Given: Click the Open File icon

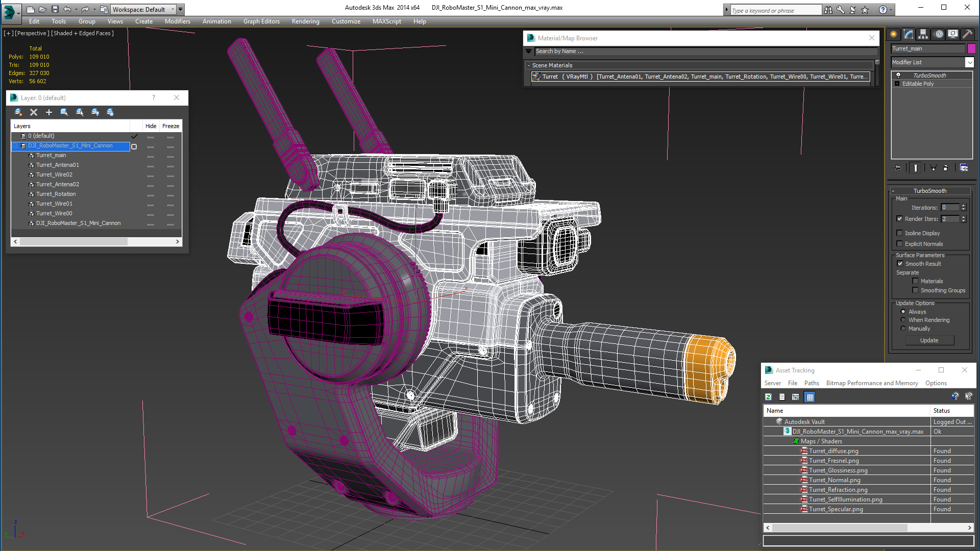Looking at the screenshot, I should [43, 9].
